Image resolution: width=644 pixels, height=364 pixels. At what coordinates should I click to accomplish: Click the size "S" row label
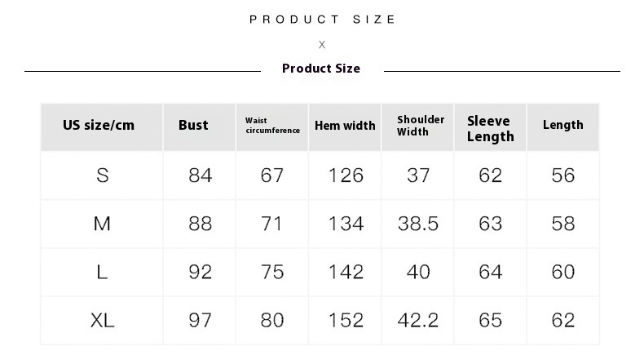[102, 175]
